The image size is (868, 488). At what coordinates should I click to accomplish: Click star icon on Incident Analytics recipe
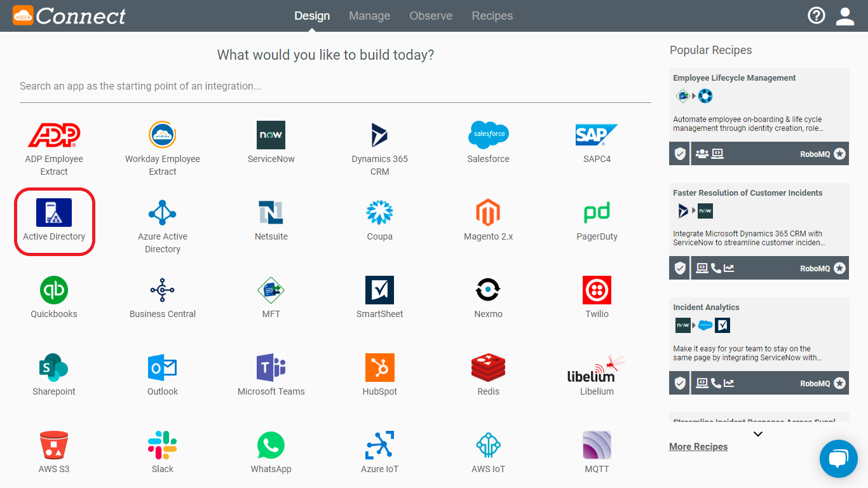[840, 383]
